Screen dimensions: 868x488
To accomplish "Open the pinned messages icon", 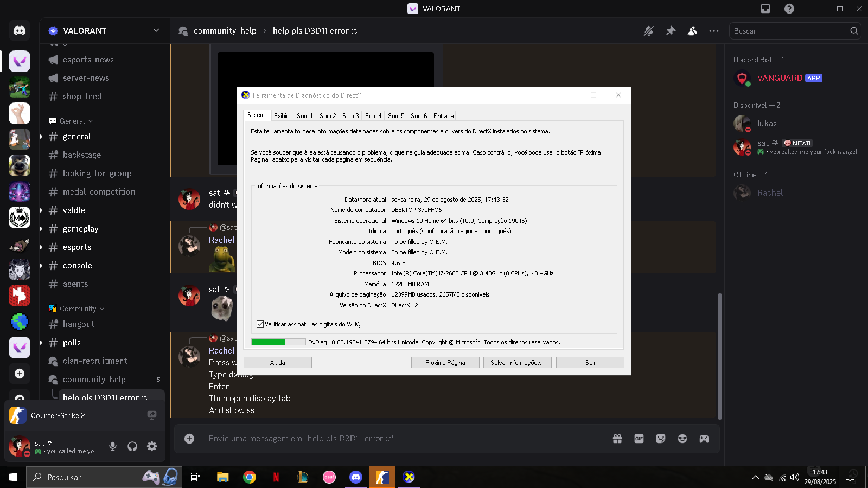I will [x=671, y=31].
